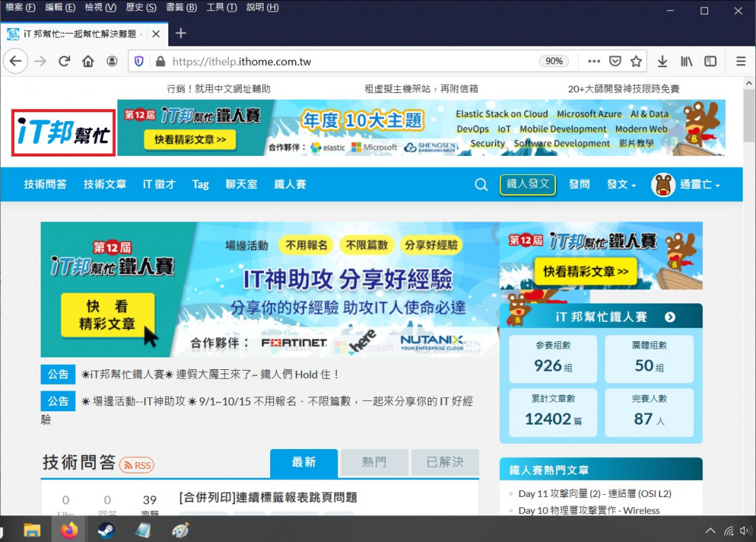Click the user avatar image
756x542 pixels.
click(663, 185)
